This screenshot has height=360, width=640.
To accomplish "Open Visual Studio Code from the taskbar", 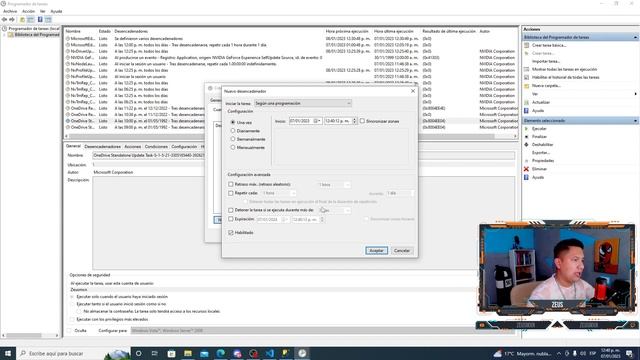I will [x=269, y=353].
